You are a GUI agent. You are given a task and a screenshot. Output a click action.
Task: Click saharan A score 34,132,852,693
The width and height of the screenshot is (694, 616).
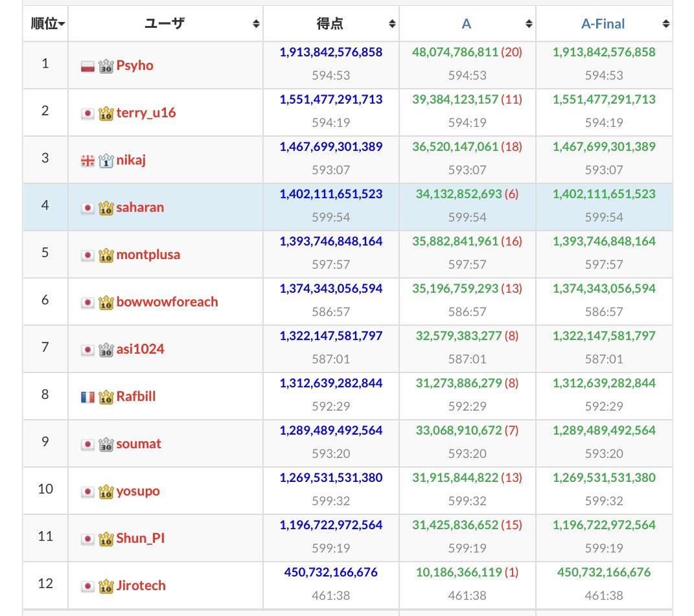(x=459, y=194)
